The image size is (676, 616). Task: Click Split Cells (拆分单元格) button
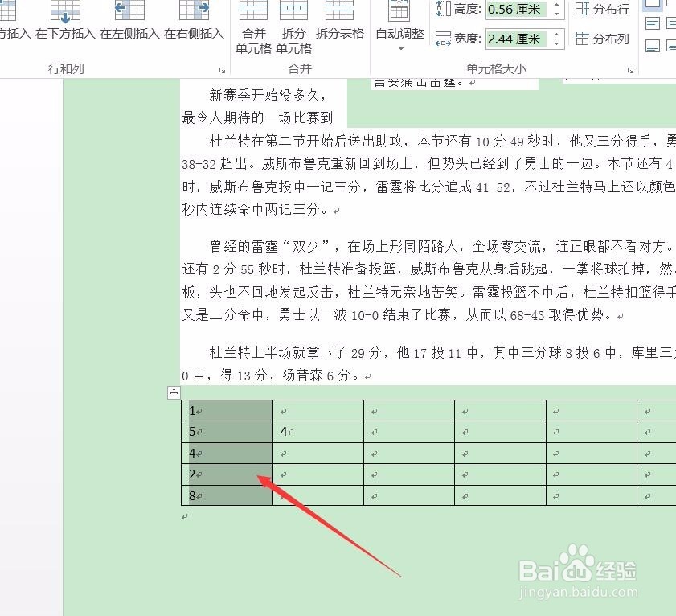tap(293, 27)
